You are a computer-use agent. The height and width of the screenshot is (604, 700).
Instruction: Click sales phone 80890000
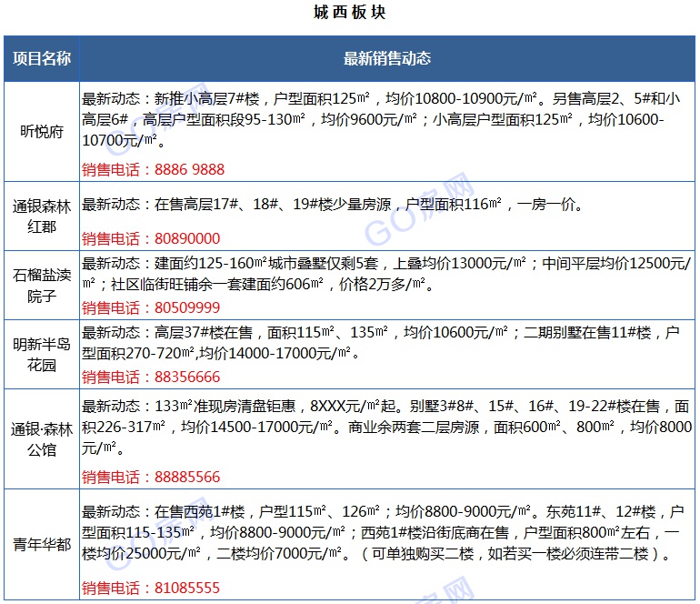click(x=187, y=238)
